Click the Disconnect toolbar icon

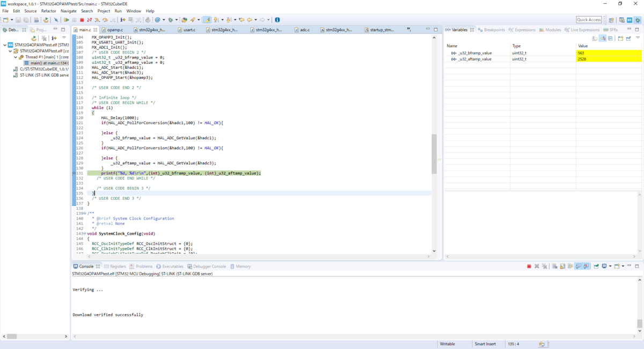coord(89,20)
